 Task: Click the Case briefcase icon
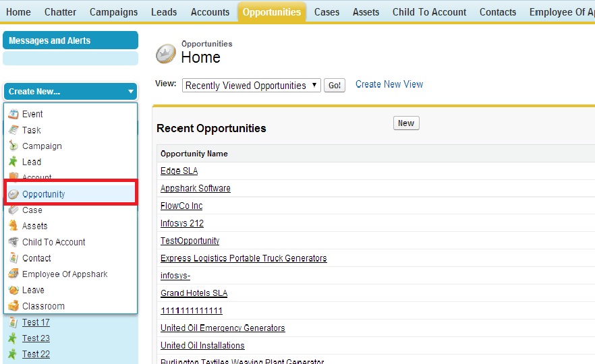pos(13,210)
